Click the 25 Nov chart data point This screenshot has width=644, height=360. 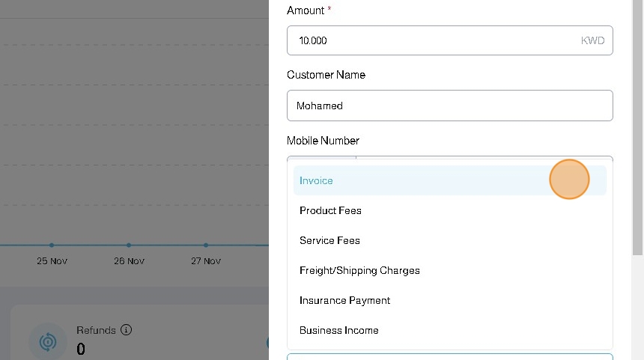point(52,245)
